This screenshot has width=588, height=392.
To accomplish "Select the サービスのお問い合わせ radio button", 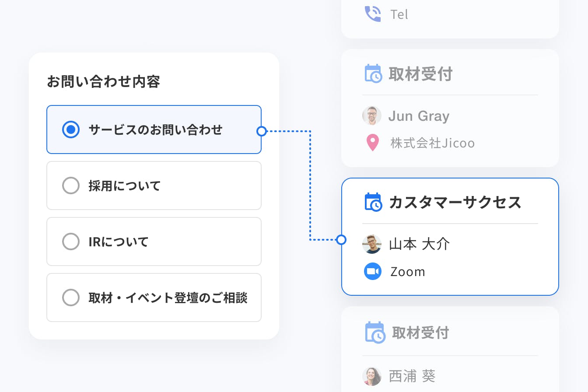I will coord(71,129).
